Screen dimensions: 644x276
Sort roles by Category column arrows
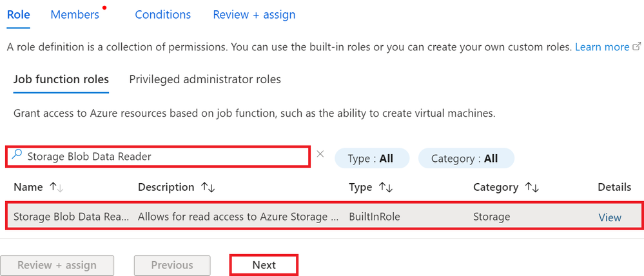tap(532, 187)
